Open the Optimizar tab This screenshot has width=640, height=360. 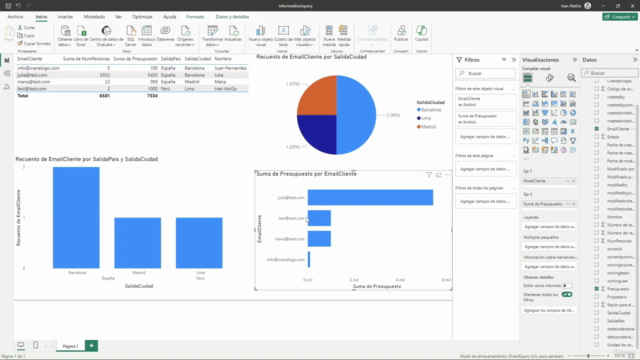142,17
